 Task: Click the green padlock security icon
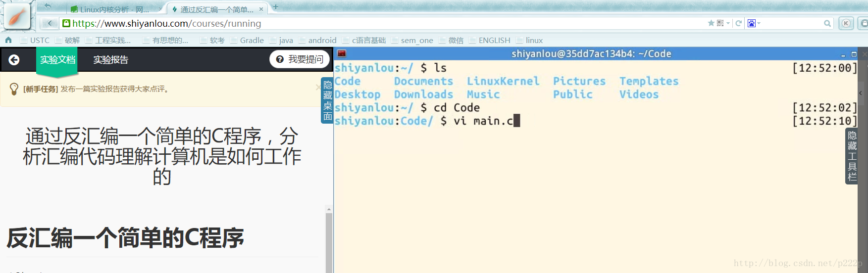66,23
